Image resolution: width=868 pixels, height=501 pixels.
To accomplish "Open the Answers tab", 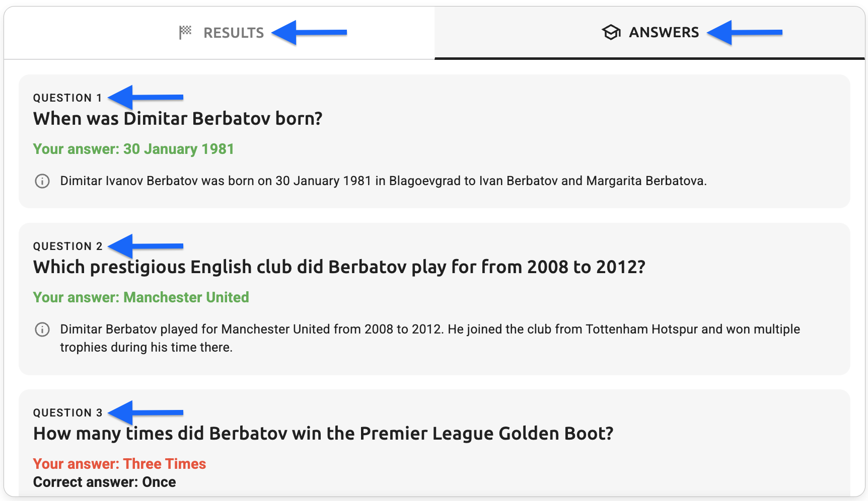I will coord(663,33).
